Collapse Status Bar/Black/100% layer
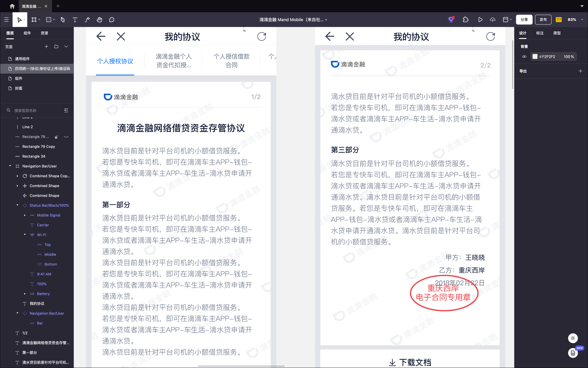Screen dimensions: 588x368 click(17, 205)
